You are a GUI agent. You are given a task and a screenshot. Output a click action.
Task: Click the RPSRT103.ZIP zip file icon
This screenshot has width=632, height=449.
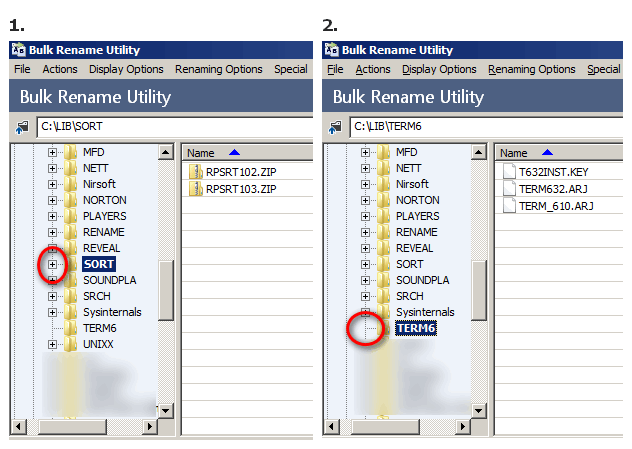[x=196, y=189]
